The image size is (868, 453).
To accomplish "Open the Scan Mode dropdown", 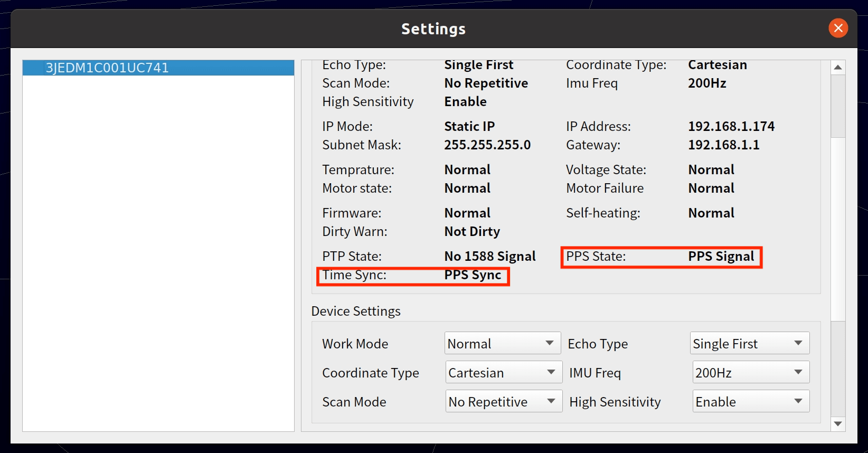I will (x=503, y=401).
